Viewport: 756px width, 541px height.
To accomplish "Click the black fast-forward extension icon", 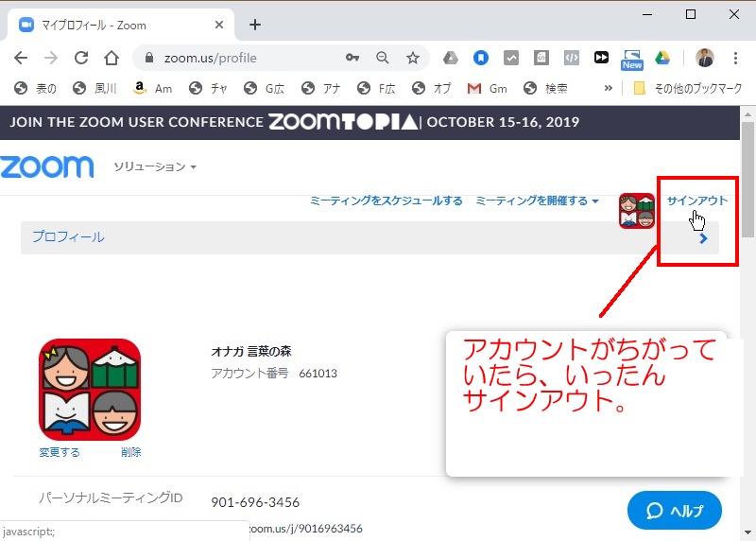I will coord(601,58).
